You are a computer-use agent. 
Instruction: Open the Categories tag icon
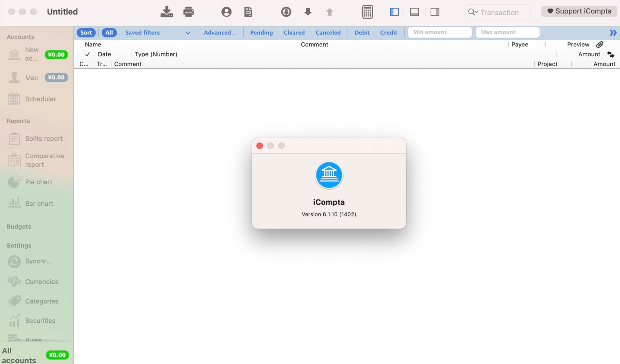pyautogui.click(x=14, y=301)
